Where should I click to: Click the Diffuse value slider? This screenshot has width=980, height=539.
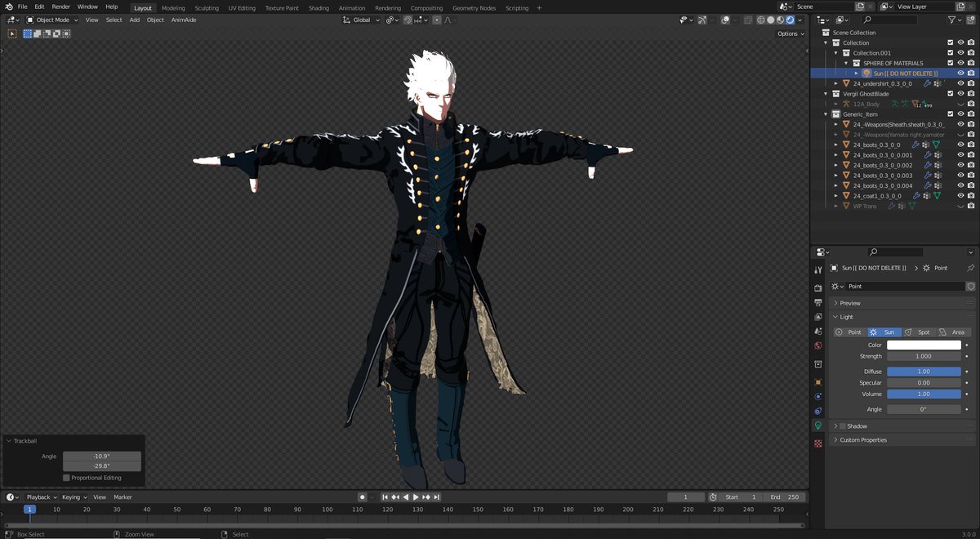pyautogui.click(x=924, y=371)
